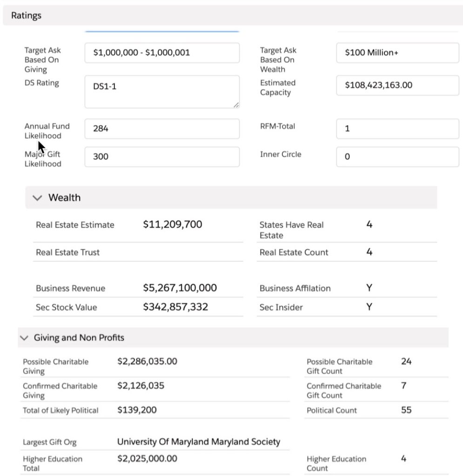
Task: Select the Business Revenue amount
Action: pyautogui.click(x=180, y=288)
